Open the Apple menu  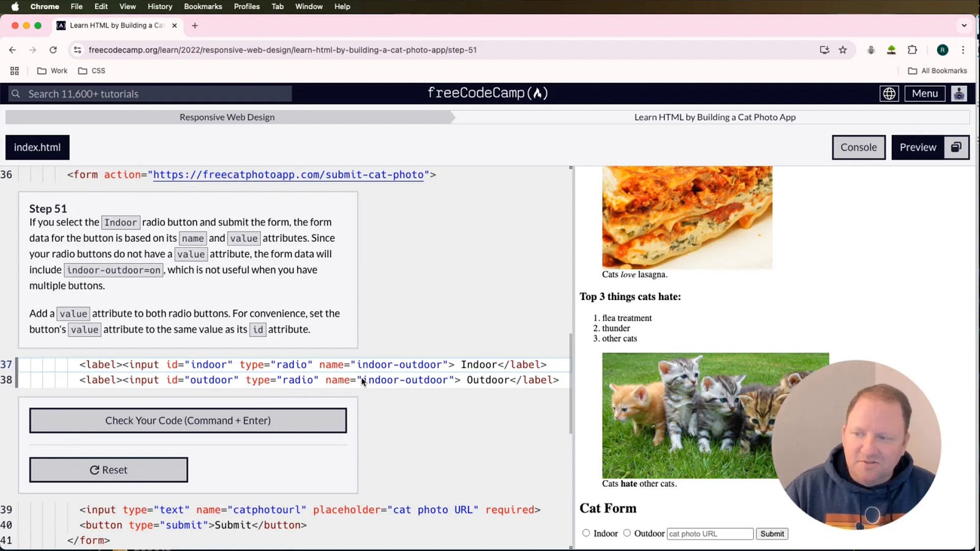click(15, 7)
